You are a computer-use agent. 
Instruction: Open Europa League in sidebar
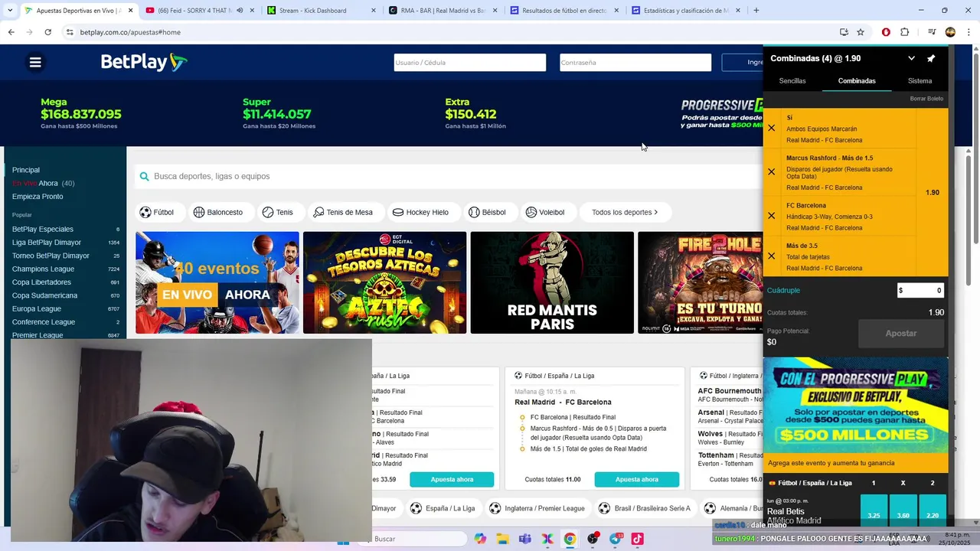click(37, 309)
